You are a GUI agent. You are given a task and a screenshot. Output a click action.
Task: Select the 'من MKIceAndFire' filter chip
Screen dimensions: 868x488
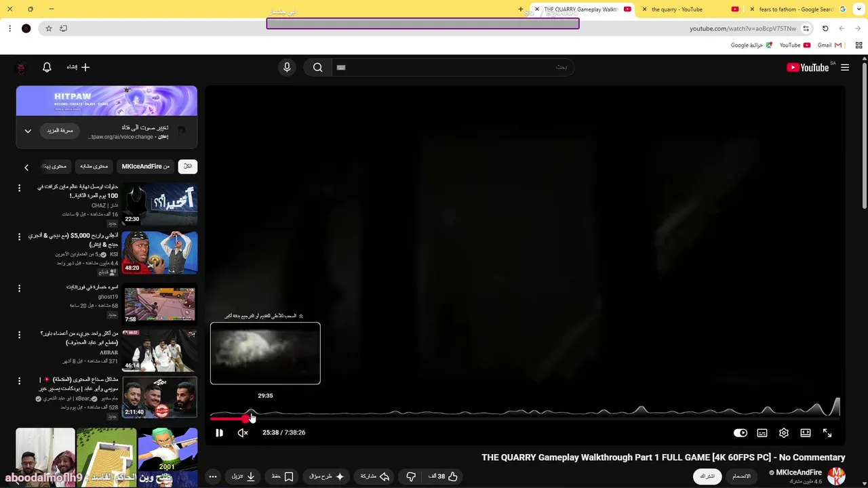pos(146,166)
